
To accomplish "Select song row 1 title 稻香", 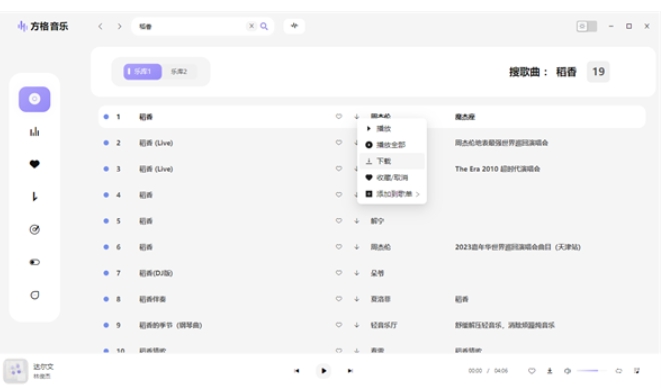I will (146, 117).
